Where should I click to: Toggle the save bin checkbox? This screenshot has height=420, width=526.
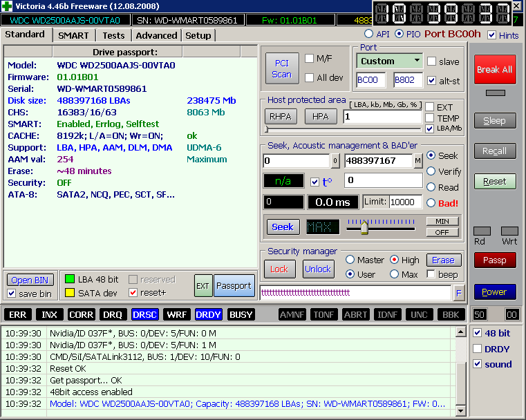12,294
